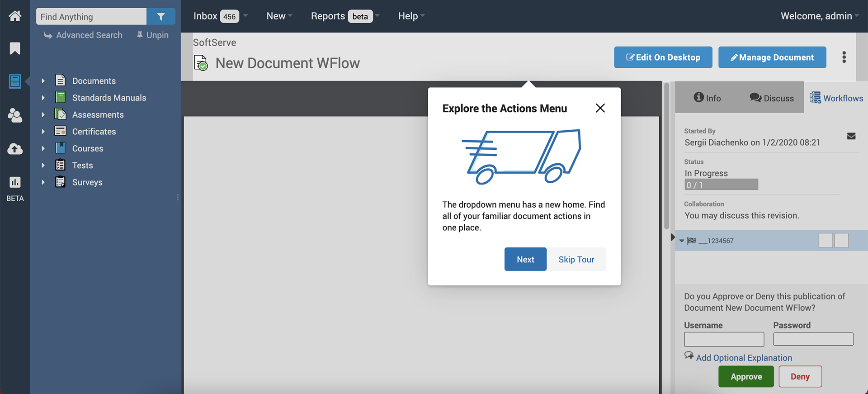Image resolution: width=868 pixels, height=394 pixels.
Task: Click the Standards Manuals book icon
Action: click(x=60, y=97)
